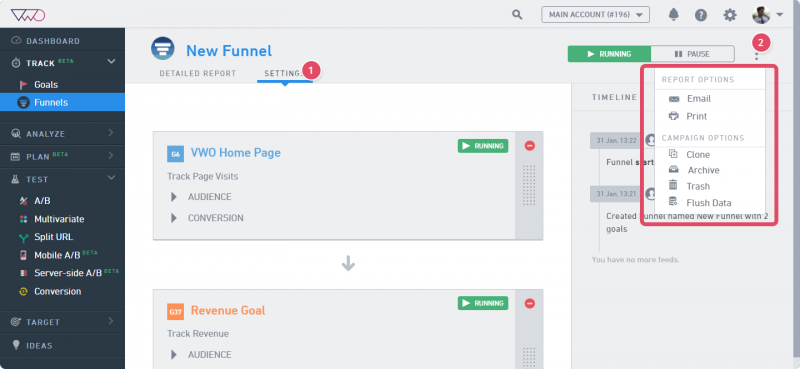Remove Revenue Goal with red minus icon
The image size is (800, 369).
[530, 303]
